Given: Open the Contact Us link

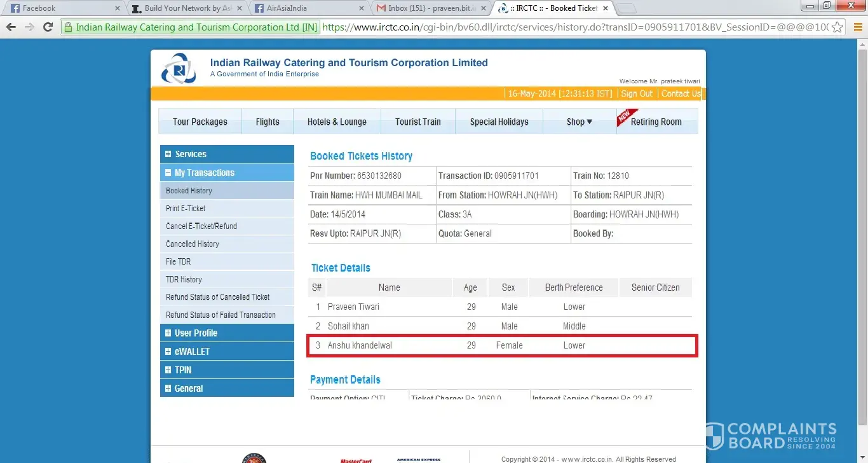Looking at the screenshot, I should point(681,93).
